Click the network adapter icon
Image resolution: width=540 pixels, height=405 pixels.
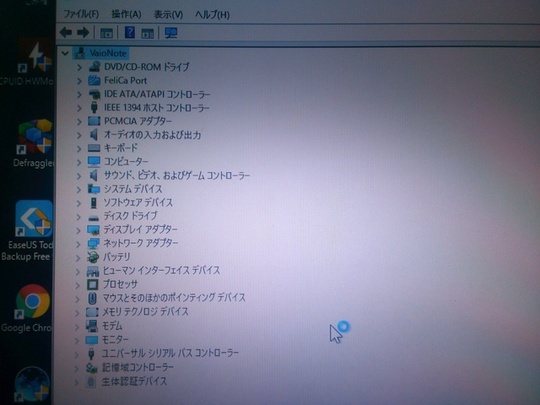pos(93,243)
